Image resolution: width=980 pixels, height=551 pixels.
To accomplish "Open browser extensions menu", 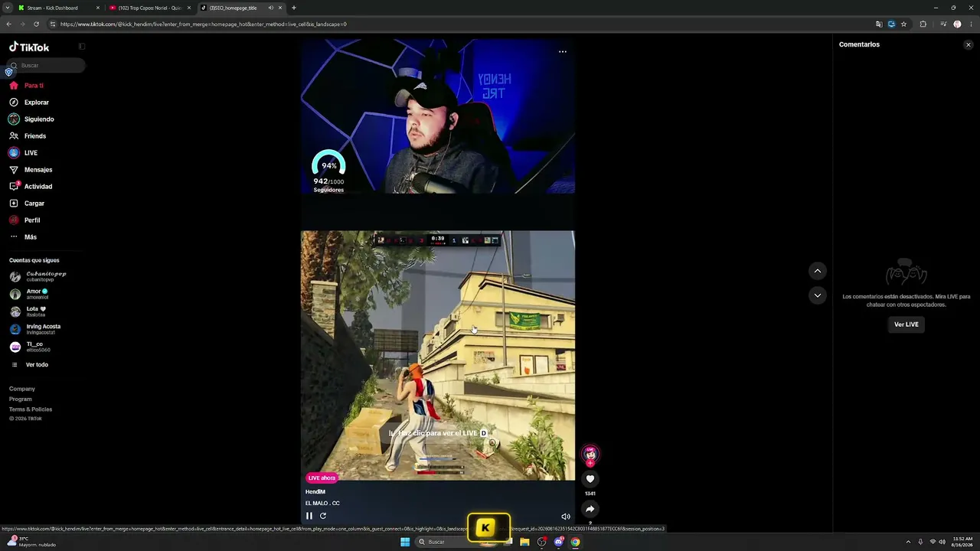I will pos(923,24).
